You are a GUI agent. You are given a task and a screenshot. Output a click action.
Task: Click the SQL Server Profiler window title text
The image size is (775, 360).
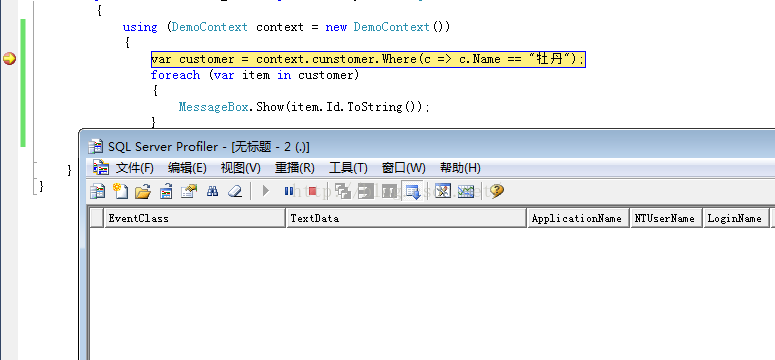[x=209, y=146]
